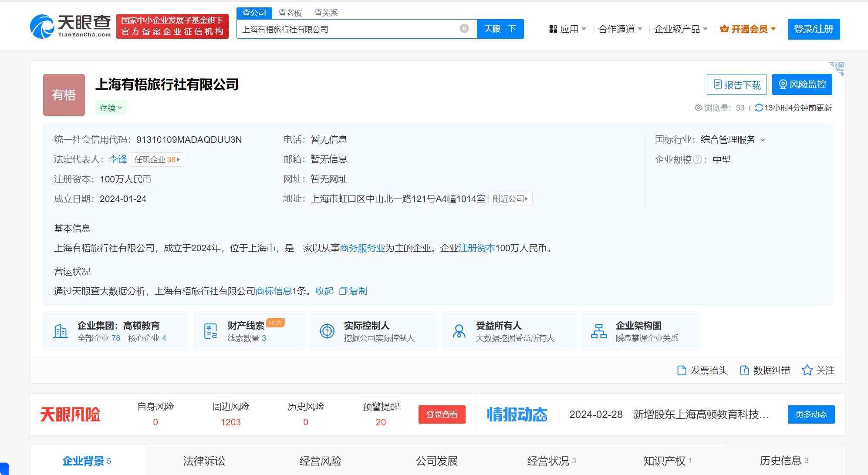Open 全部企业 78 count
Screen dimensions: 868x475
point(99,338)
